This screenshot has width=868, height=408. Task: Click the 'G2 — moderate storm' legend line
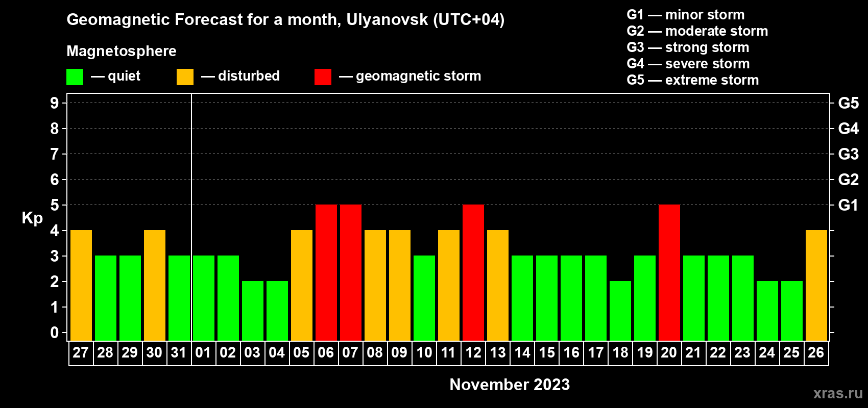[x=697, y=31]
